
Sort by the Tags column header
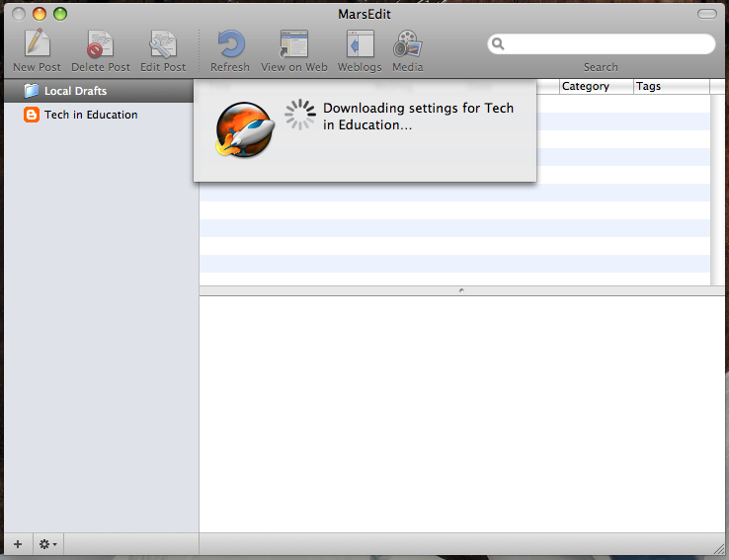pos(672,86)
